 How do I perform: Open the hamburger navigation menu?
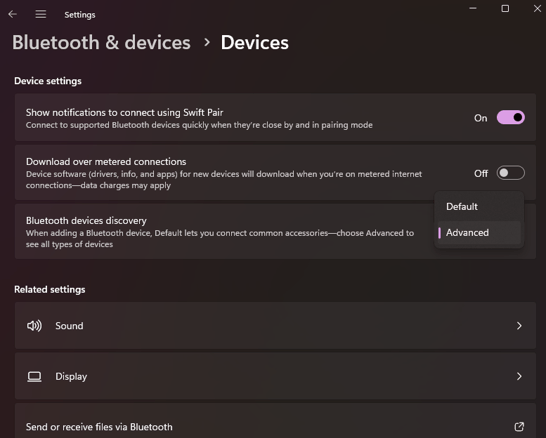coord(40,14)
